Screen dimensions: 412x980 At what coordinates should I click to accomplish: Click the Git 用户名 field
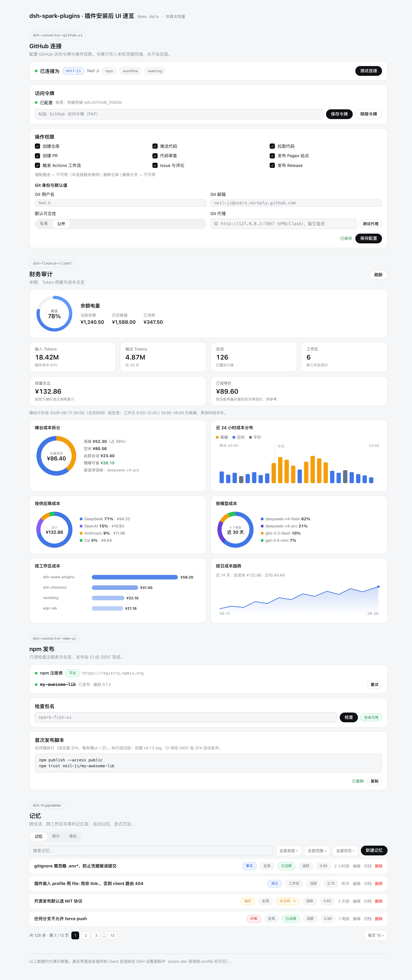121,203
